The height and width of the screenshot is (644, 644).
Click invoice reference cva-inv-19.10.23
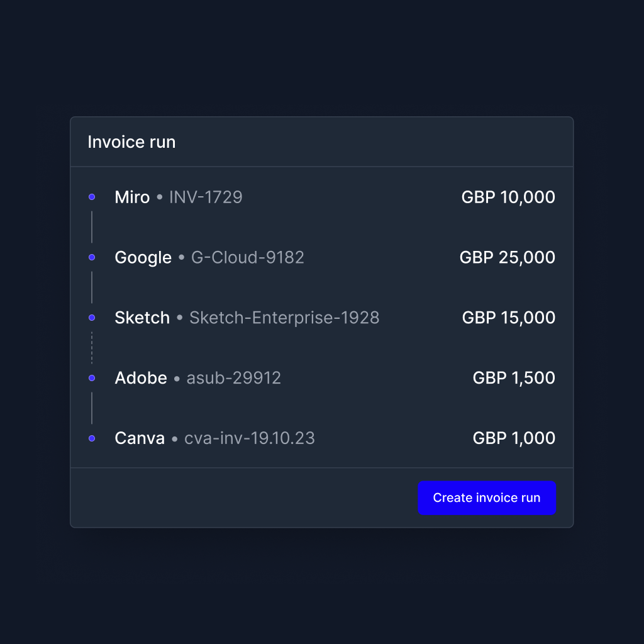point(250,439)
